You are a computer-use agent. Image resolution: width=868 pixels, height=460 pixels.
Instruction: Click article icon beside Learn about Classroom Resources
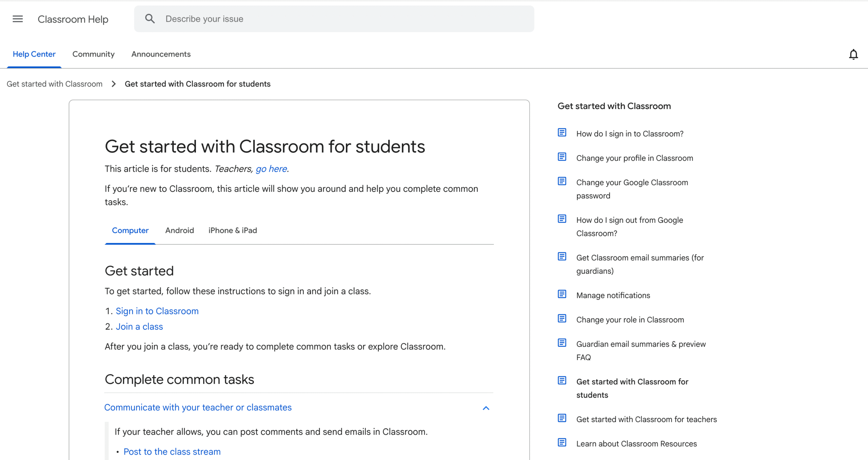point(562,442)
